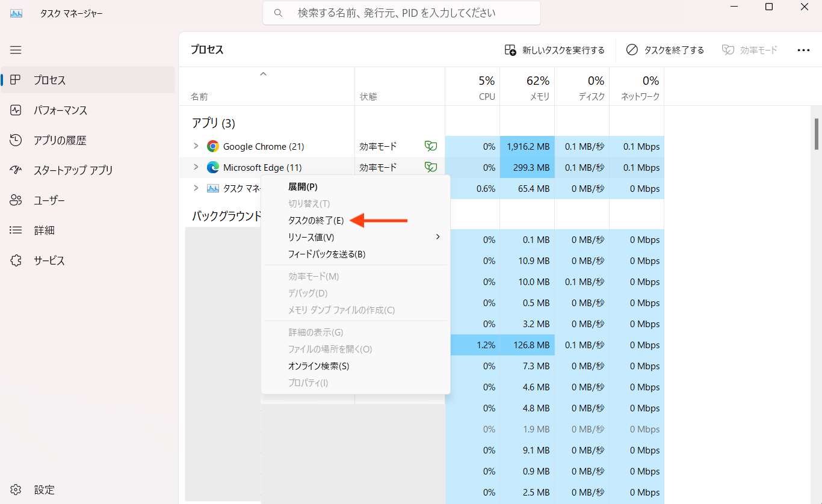Viewport: 822px width, 504px height.
Task: Click the search magnifier icon
Action: coord(278,13)
